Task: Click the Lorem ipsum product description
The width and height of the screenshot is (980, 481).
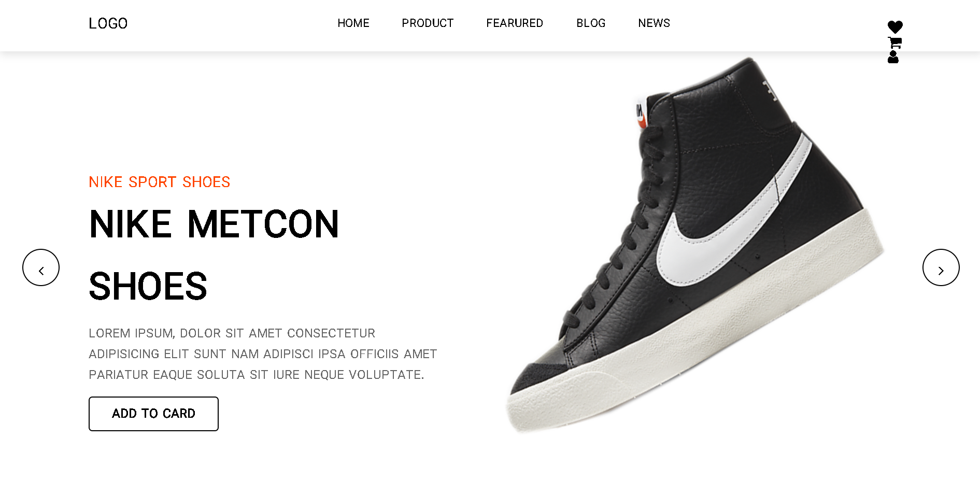Action: pyautogui.click(x=263, y=354)
